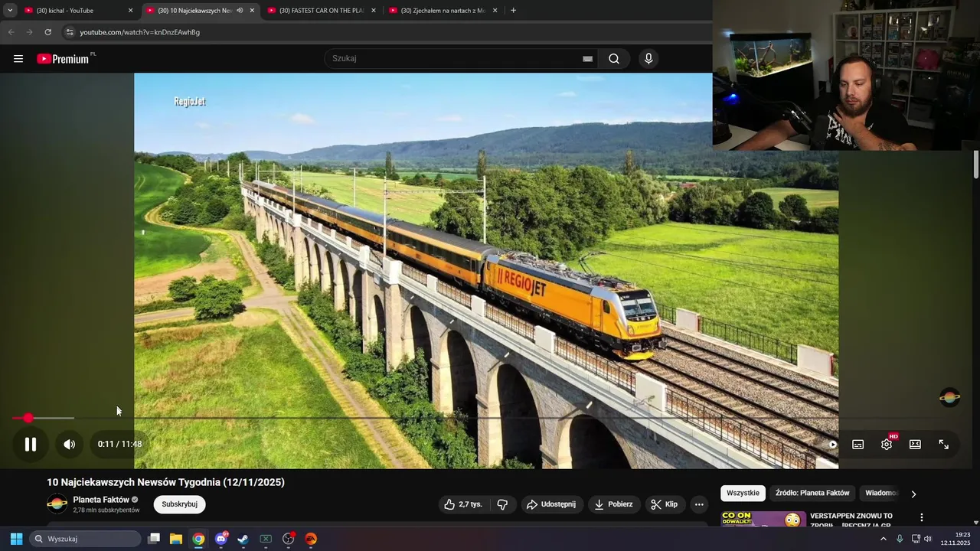Screen dimensions: 980x551
Task: Select Źródło: Planeta Faktów chip
Action: pyautogui.click(x=812, y=494)
